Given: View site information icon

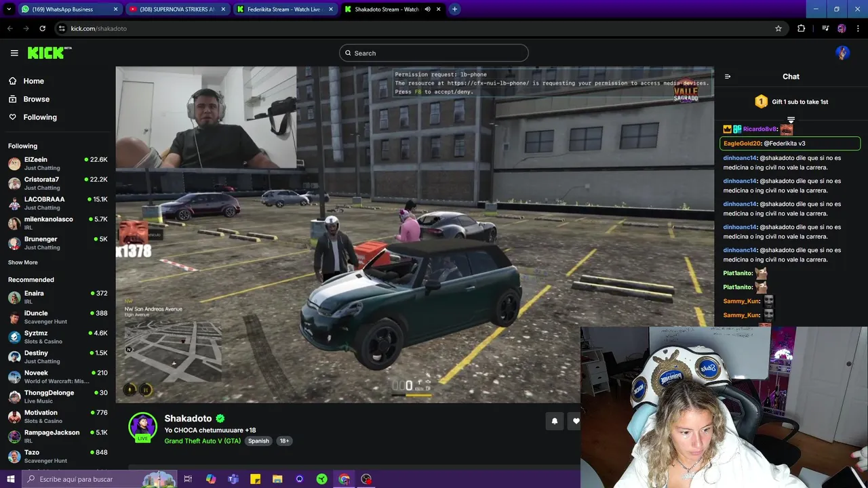Looking at the screenshot, I should tap(62, 28).
